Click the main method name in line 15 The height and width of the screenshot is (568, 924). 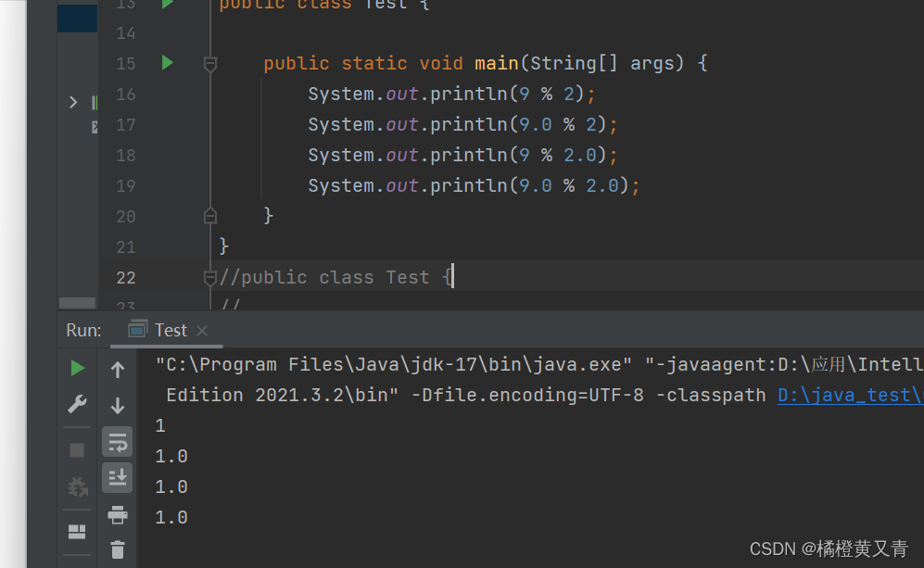pyautogui.click(x=496, y=63)
